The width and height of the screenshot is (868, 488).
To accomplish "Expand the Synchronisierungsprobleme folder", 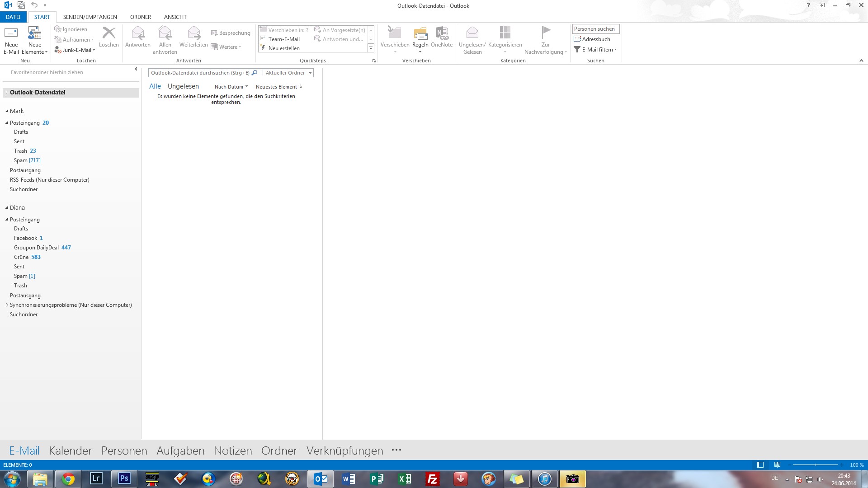I will [x=7, y=305].
